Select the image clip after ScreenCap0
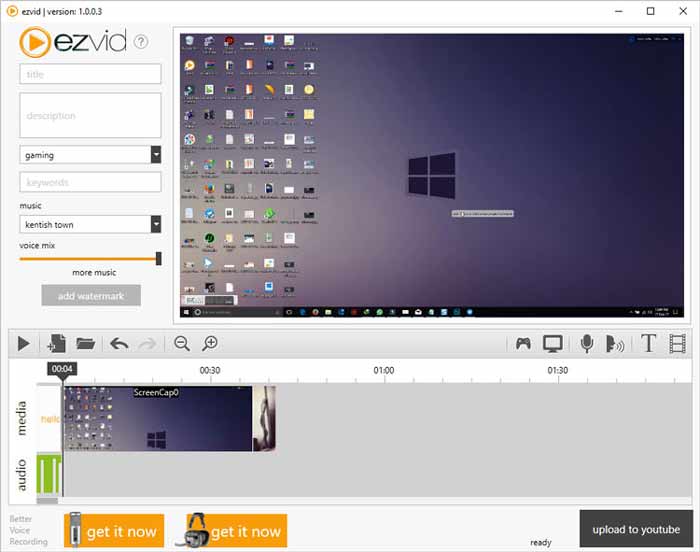 click(264, 419)
